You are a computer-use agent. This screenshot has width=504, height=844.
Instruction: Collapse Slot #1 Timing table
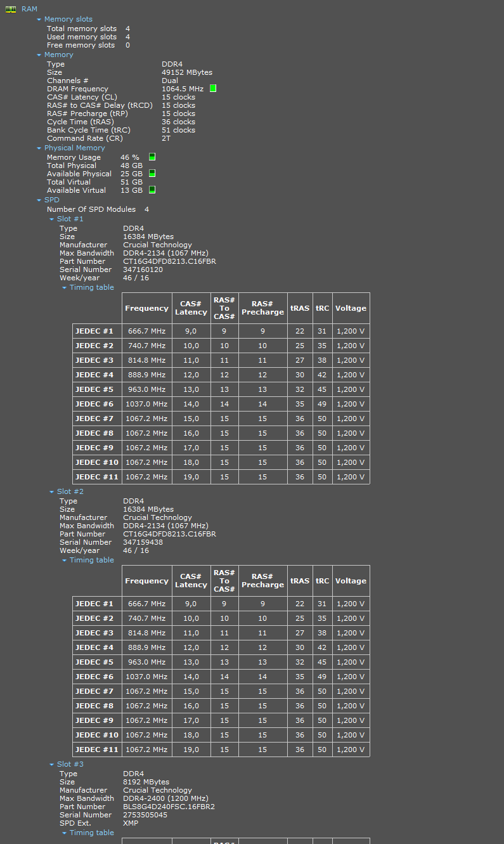(x=64, y=288)
